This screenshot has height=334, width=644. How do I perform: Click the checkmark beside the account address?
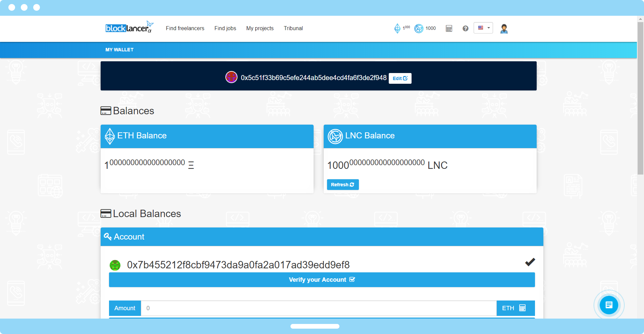coord(530,262)
